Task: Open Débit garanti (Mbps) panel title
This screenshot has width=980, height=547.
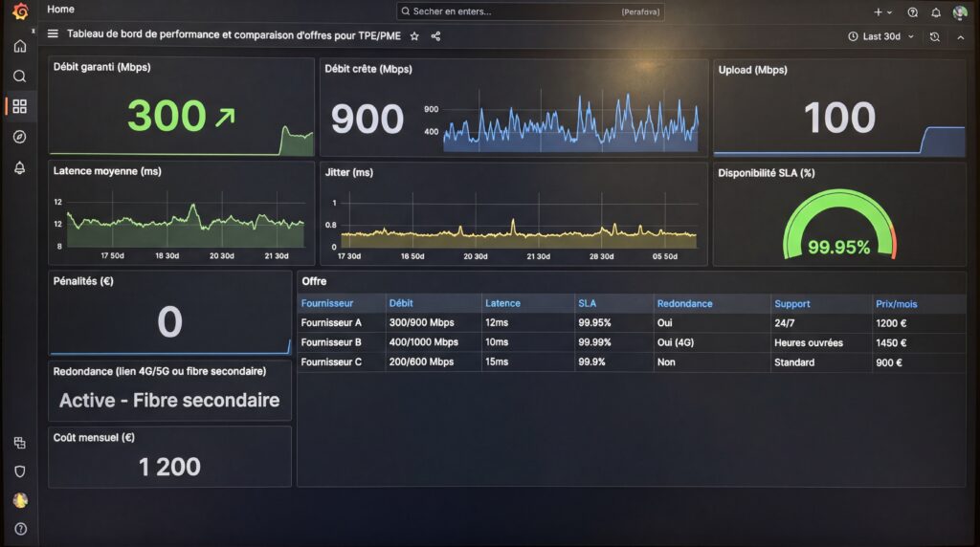Action: 101,68
